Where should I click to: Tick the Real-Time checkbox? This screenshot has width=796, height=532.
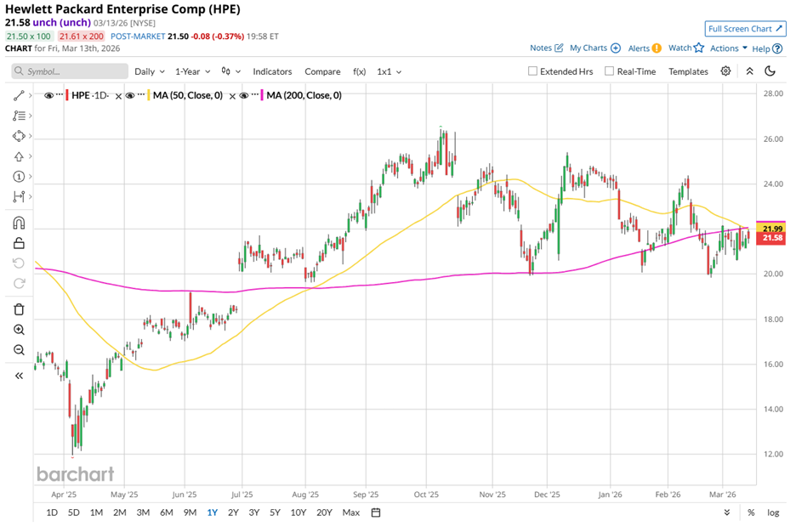click(x=609, y=71)
